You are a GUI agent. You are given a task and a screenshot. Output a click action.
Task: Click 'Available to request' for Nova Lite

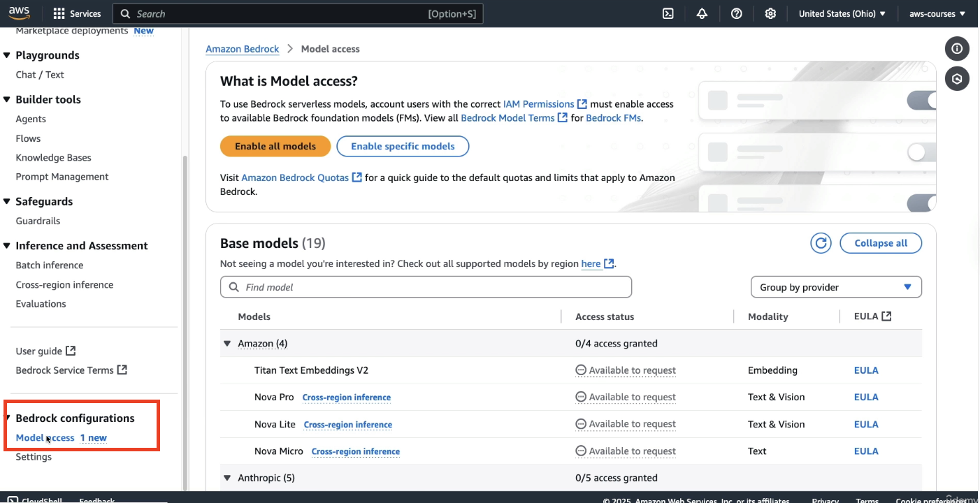[633, 424]
